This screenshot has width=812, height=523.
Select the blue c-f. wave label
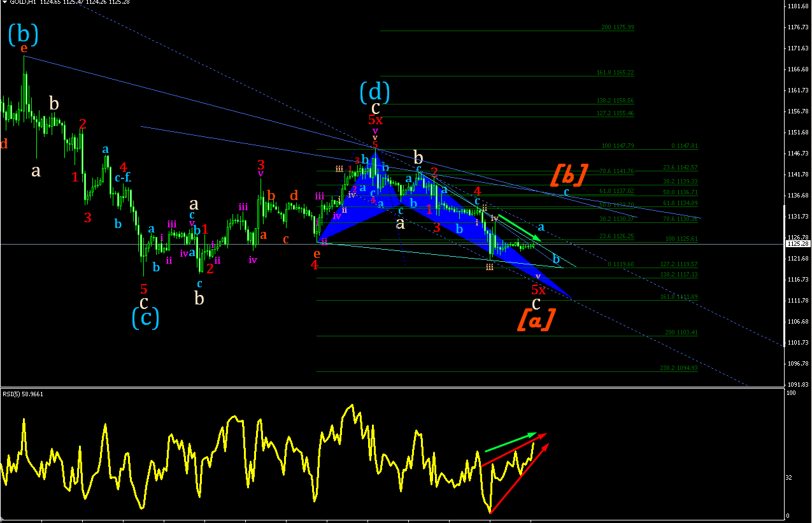[123, 178]
